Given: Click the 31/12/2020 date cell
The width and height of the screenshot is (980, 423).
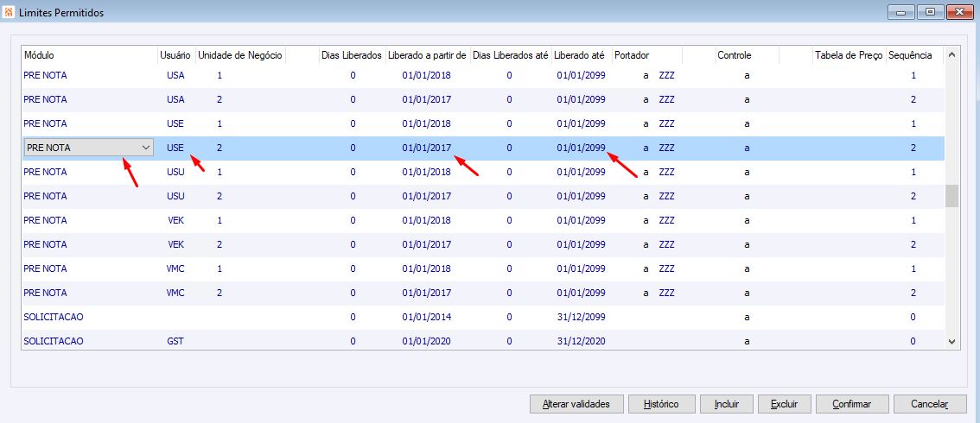Looking at the screenshot, I should pyautogui.click(x=582, y=341).
